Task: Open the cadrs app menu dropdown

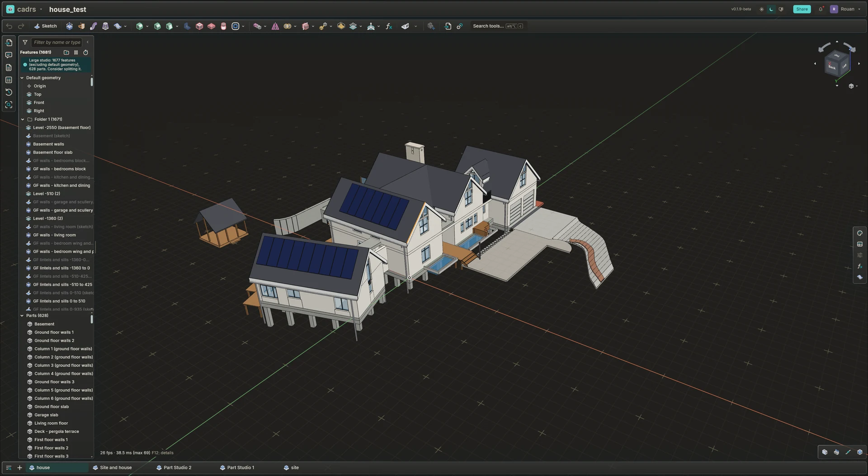Action: pos(41,9)
